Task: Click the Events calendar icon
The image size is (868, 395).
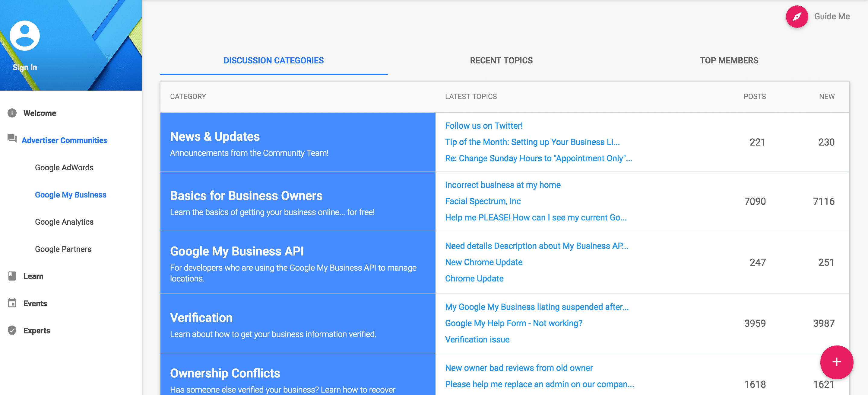Action: [x=12, y=303]
